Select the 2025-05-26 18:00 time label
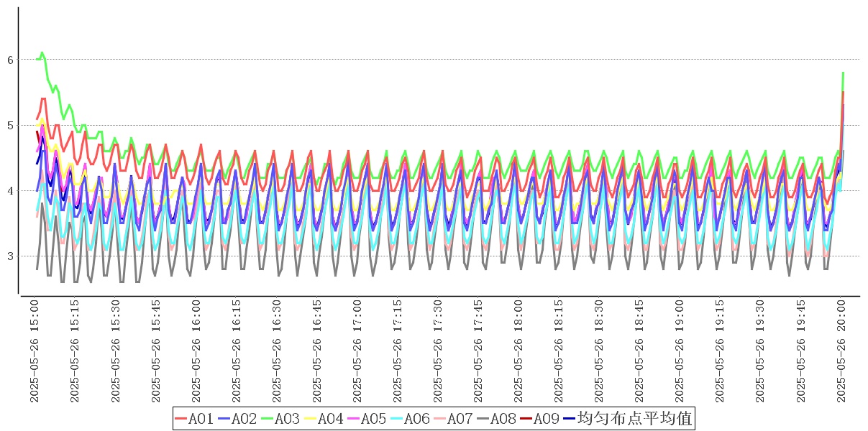868x431 pixels. [x=518, y=352]
